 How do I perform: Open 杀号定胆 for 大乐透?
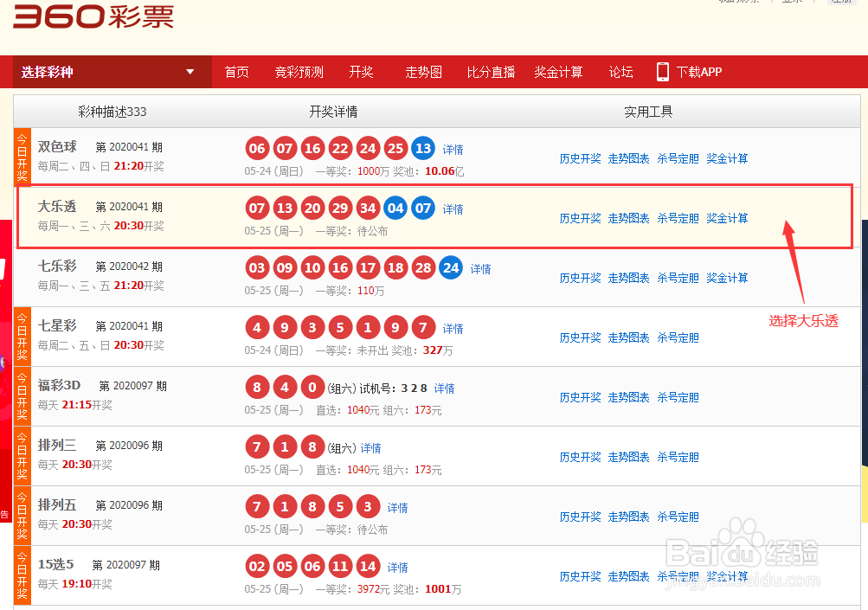(678, 219)
